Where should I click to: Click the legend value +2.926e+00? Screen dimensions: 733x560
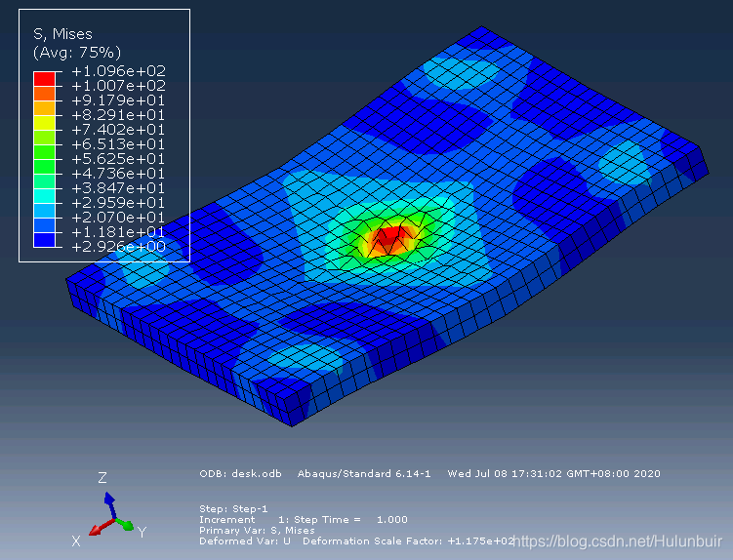[x=119, y=247]
